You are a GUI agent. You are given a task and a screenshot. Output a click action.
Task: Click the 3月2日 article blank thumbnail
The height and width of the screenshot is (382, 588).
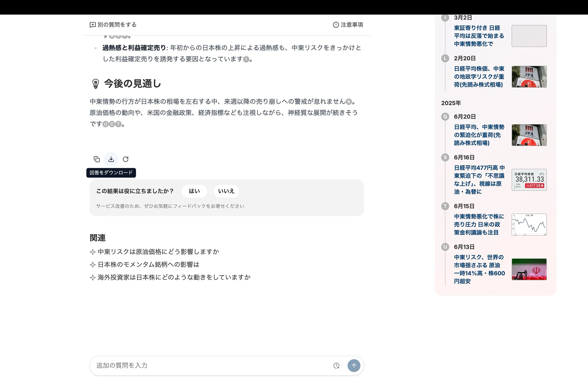tap(529, 36)
